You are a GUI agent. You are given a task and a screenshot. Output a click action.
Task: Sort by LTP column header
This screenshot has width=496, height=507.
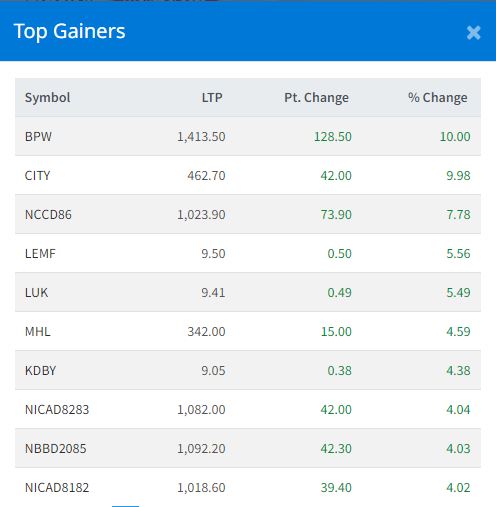[212, 98]
